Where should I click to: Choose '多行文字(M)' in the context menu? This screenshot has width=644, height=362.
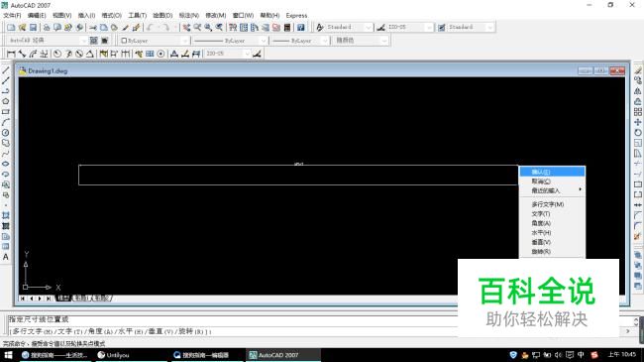point(553,204)
